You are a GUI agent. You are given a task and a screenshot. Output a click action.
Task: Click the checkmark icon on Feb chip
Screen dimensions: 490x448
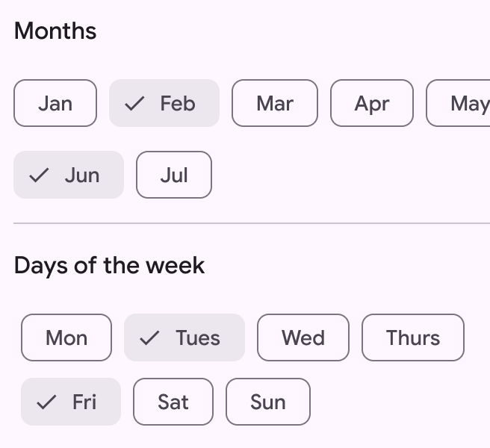(x=134, y=104)
